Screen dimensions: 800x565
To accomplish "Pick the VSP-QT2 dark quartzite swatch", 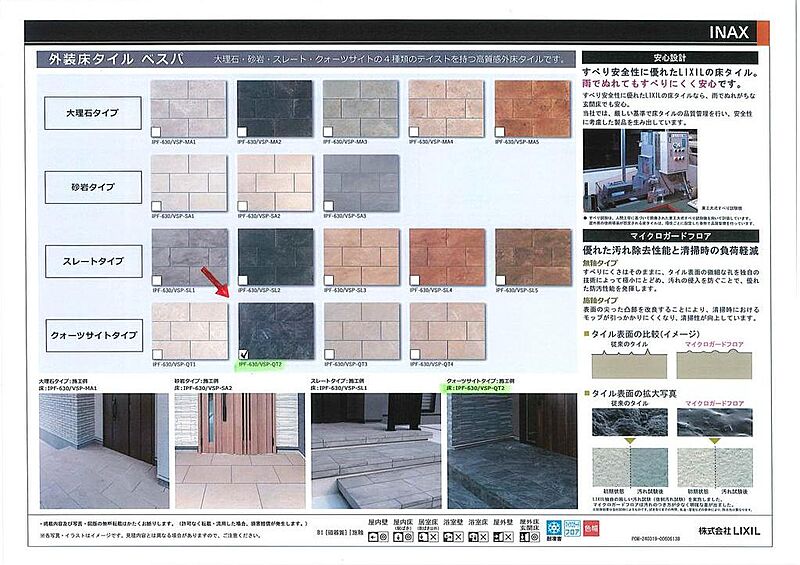I will pos(276,331).
